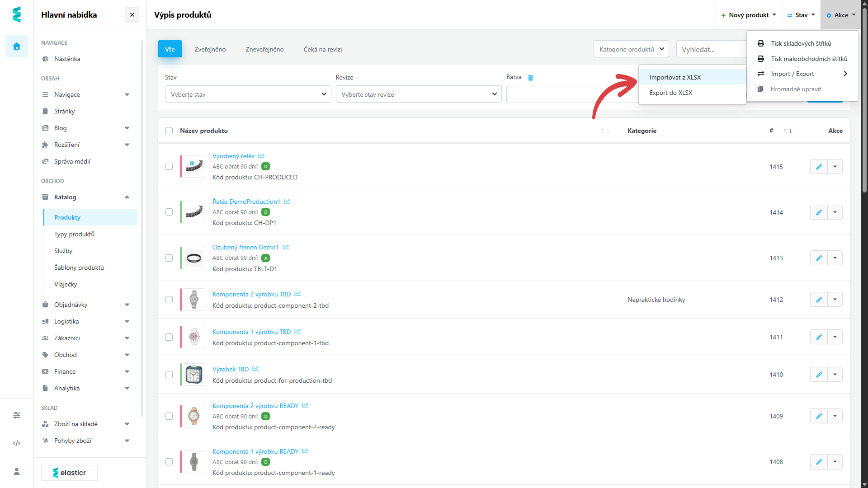The image size is (868, 488).
Task: Tick the checkbox for Ozubený řemen Demo1
Action: [169, 258]
